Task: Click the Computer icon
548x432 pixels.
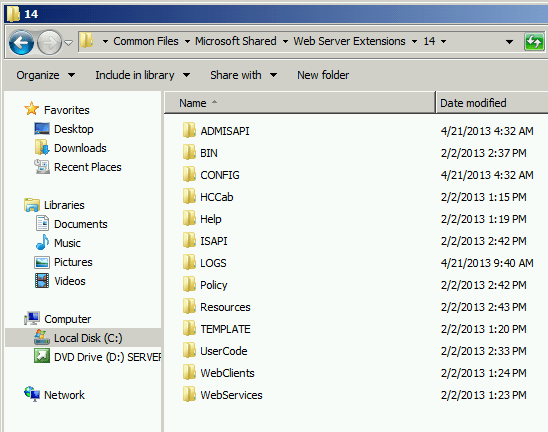Action: [32, 318]
